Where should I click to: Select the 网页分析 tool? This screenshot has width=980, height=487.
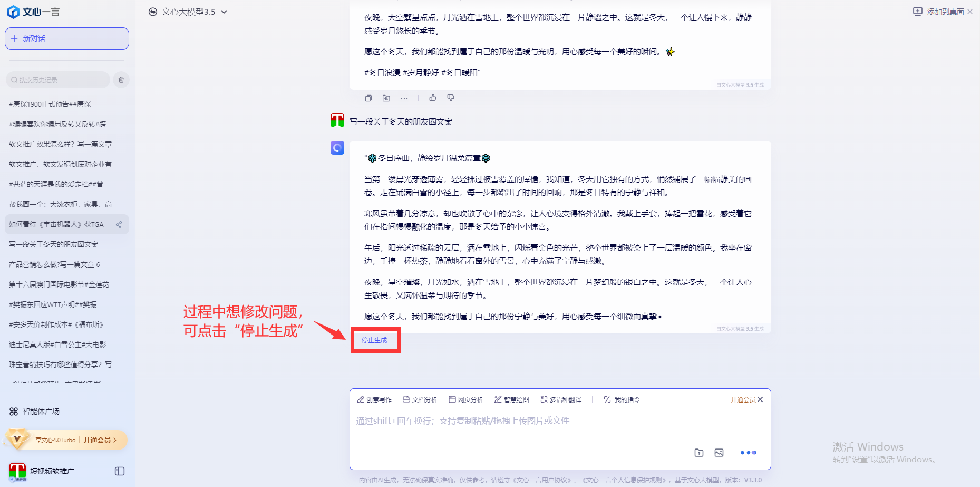[466, 399]
